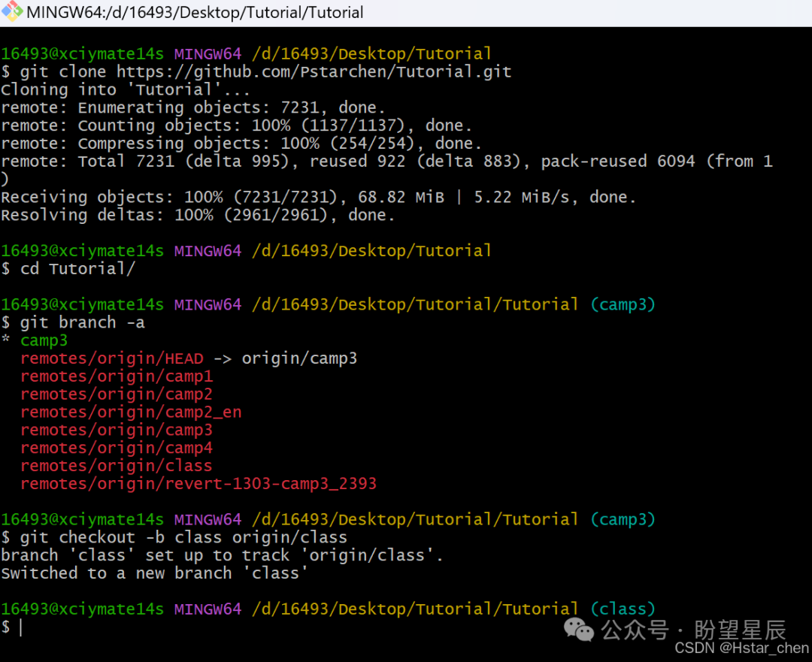Click the "git checkout -b class origin/class" command

click(x=184, y=538)
